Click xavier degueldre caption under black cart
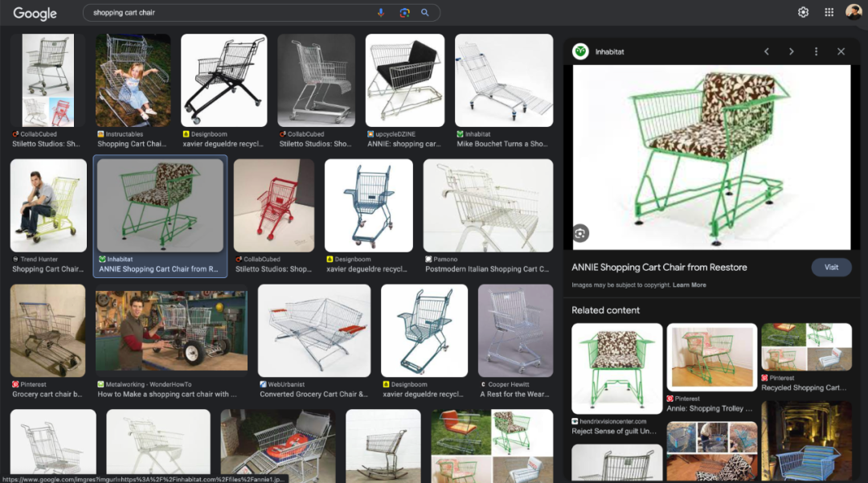The height and width of the screenshot is (483, 868). pos(223,144)
